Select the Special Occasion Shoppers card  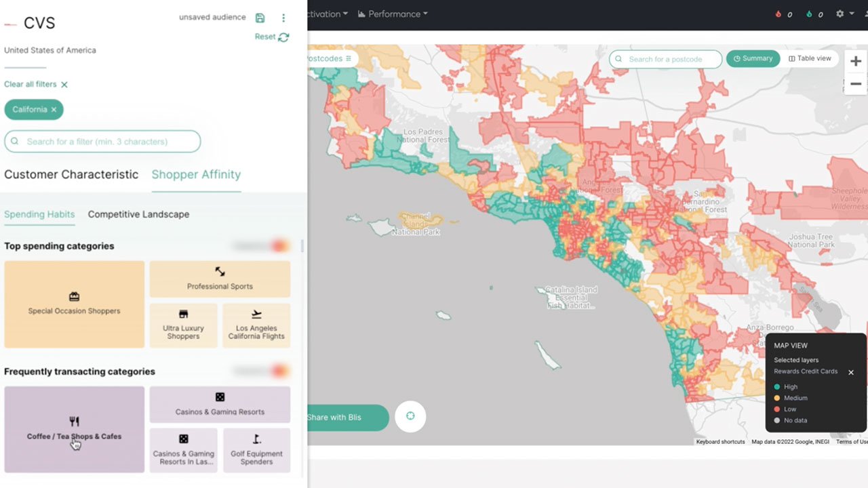pos(75,304)
